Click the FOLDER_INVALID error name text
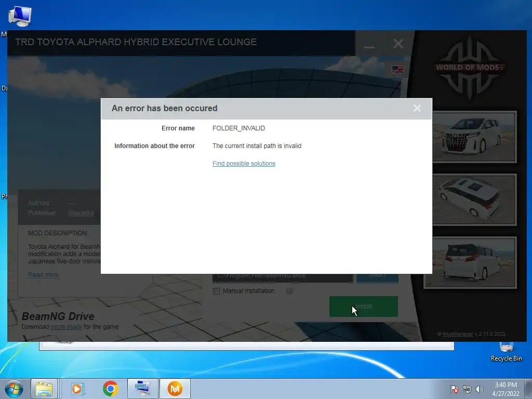 coord(238,128)
